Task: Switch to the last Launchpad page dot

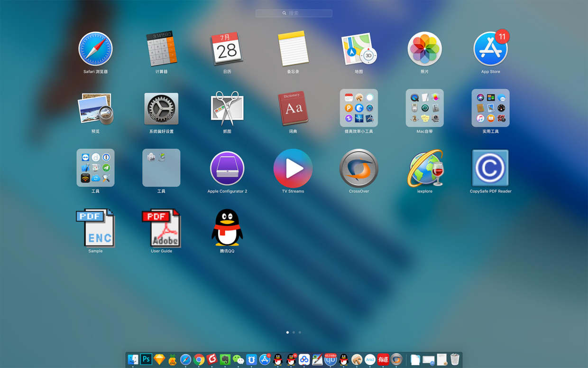Action: (x=300, y=332)
